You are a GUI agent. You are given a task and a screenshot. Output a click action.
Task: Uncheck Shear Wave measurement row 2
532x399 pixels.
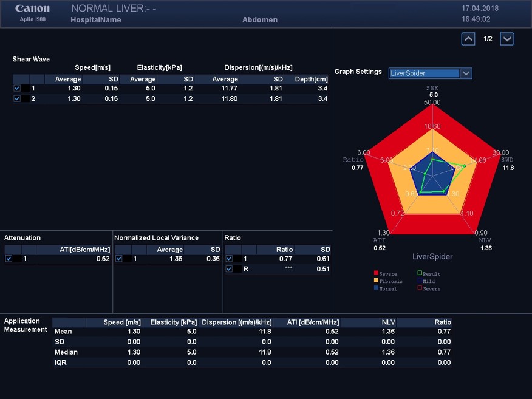coord(17,98)
